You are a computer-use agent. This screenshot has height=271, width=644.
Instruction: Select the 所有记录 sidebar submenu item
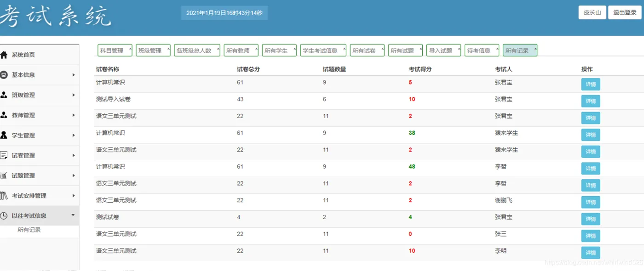point(29,230)
